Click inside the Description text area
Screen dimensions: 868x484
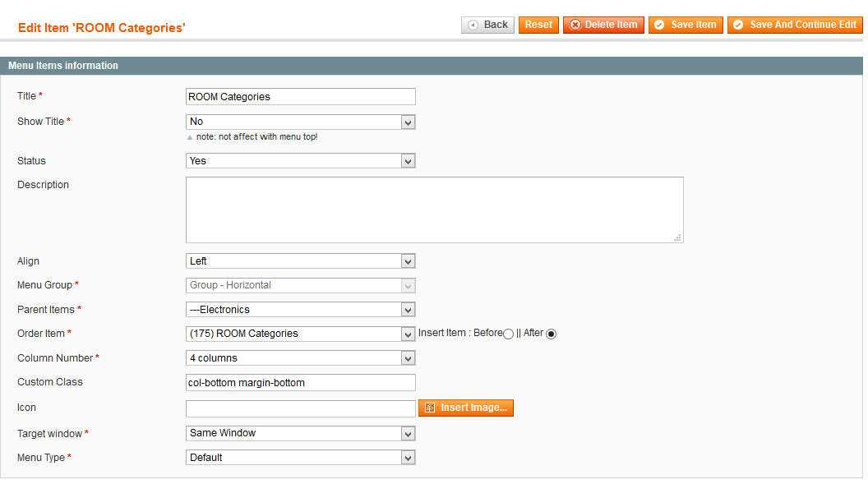[x=435, y=210]
